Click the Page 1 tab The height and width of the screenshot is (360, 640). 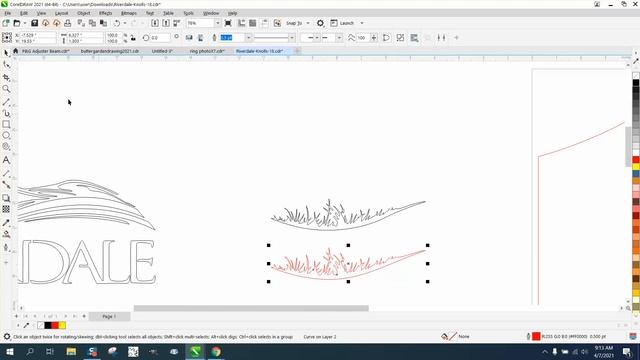click(109, 316)
